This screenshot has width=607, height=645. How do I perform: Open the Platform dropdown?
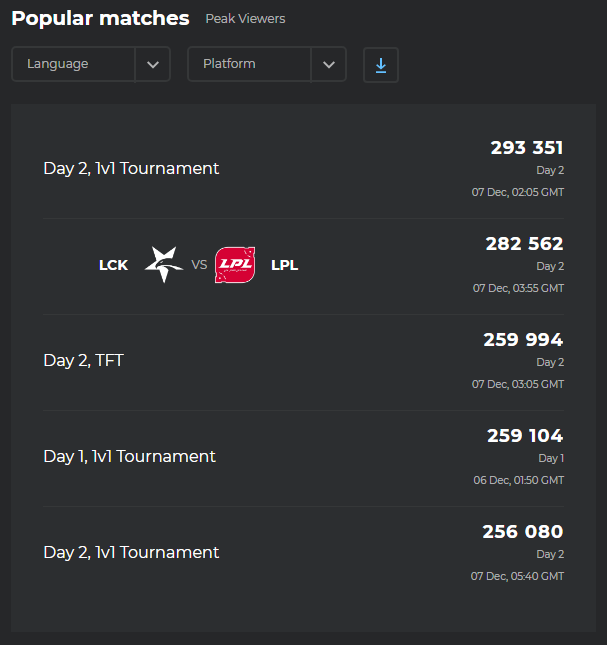(267, 64)
